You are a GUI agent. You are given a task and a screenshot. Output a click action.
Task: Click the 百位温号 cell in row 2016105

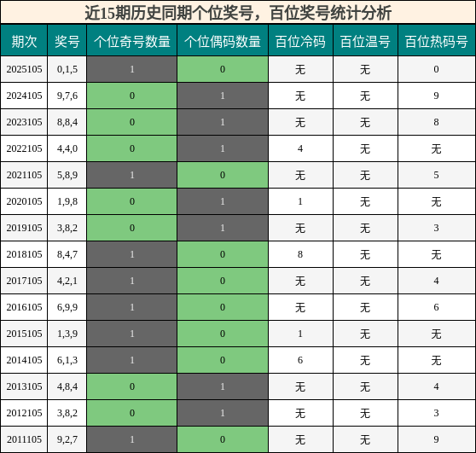click(365, 307)
